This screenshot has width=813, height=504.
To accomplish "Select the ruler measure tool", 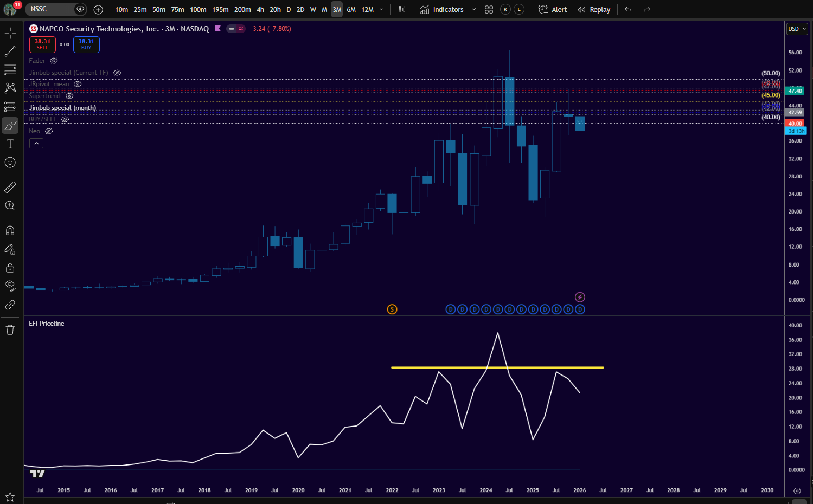I will point(10,188).
